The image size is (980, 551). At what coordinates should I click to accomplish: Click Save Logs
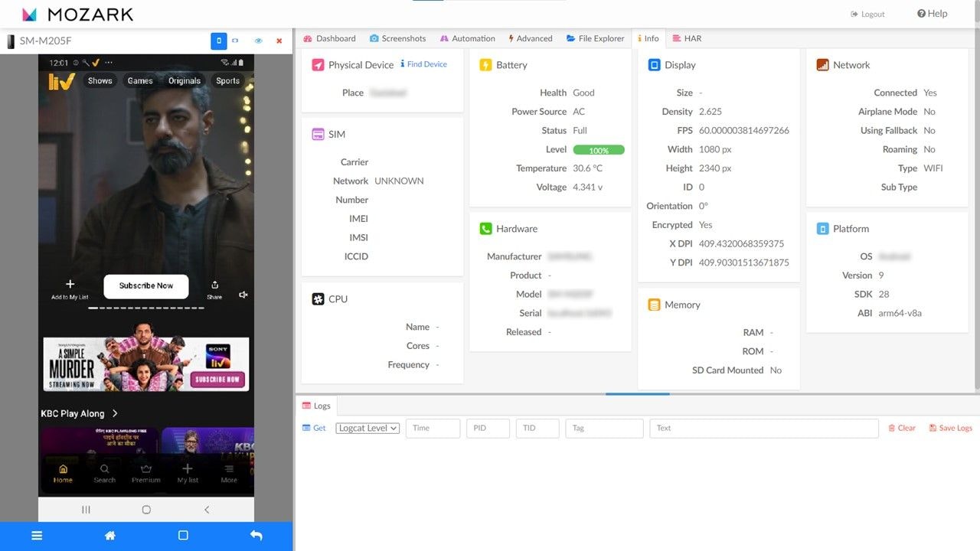[x=951, y=428]
